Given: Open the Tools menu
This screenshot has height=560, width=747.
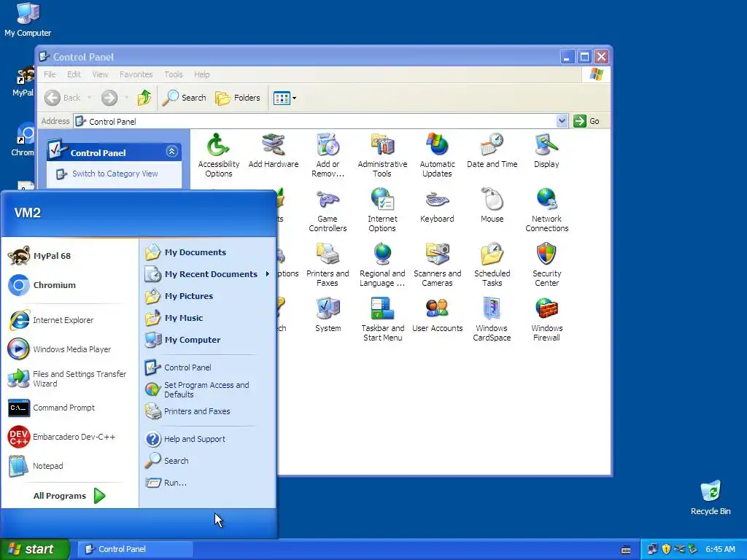Looking at the screenshot, I should [x=174, y=74].
